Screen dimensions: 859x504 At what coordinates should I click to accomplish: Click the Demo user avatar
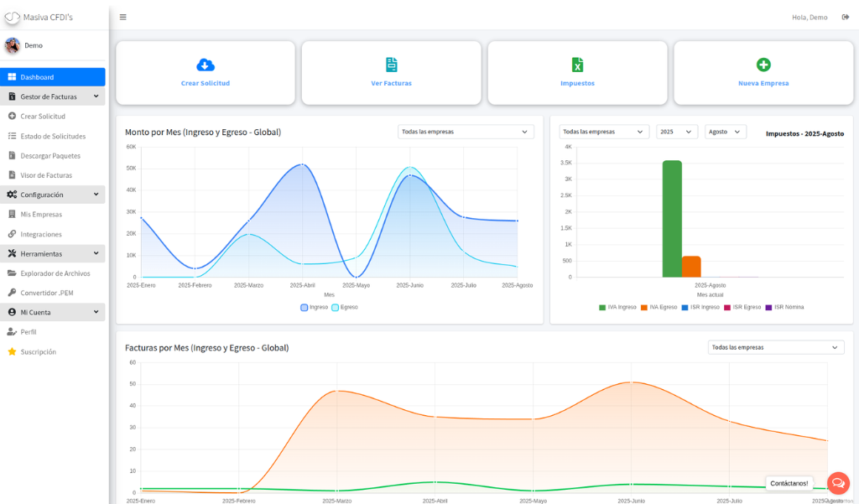pos(13,45)
